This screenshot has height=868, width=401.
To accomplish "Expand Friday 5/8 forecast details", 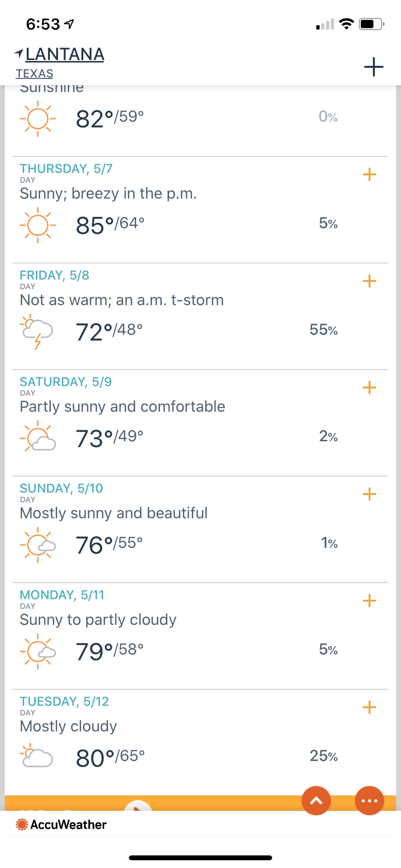I will click(x=369, y=281).
